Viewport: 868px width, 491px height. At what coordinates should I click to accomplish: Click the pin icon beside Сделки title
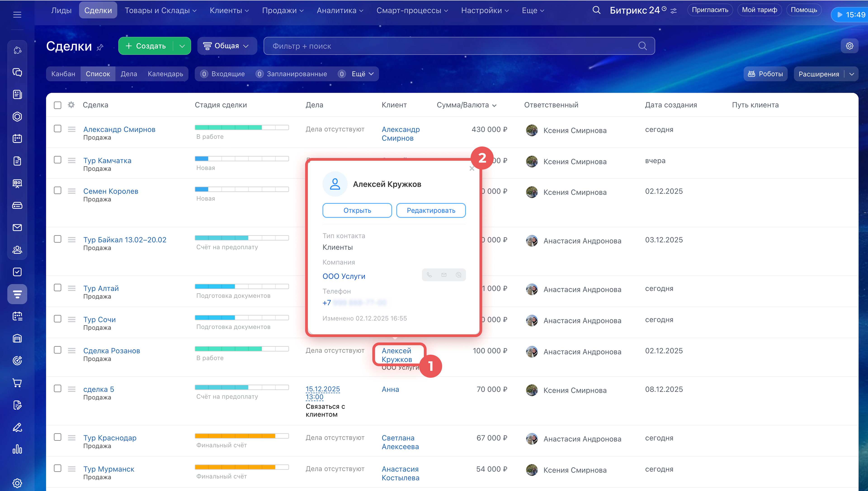tap(100, 47)
